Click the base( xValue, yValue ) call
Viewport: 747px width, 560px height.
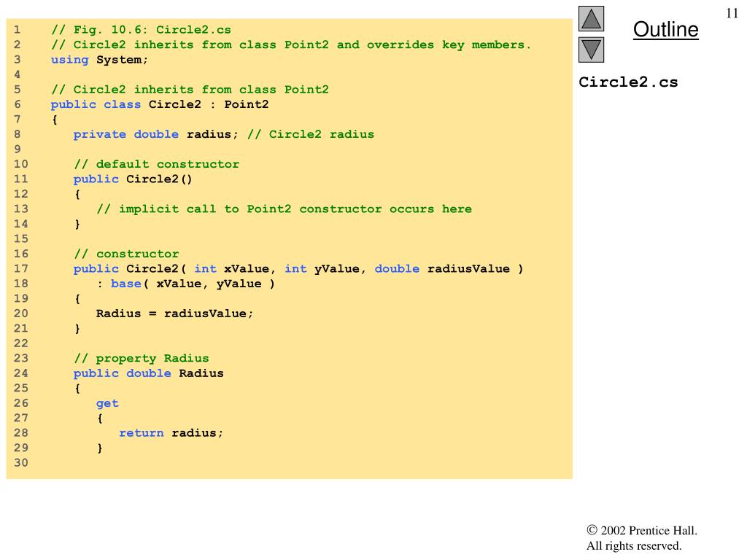pos(193,284)
